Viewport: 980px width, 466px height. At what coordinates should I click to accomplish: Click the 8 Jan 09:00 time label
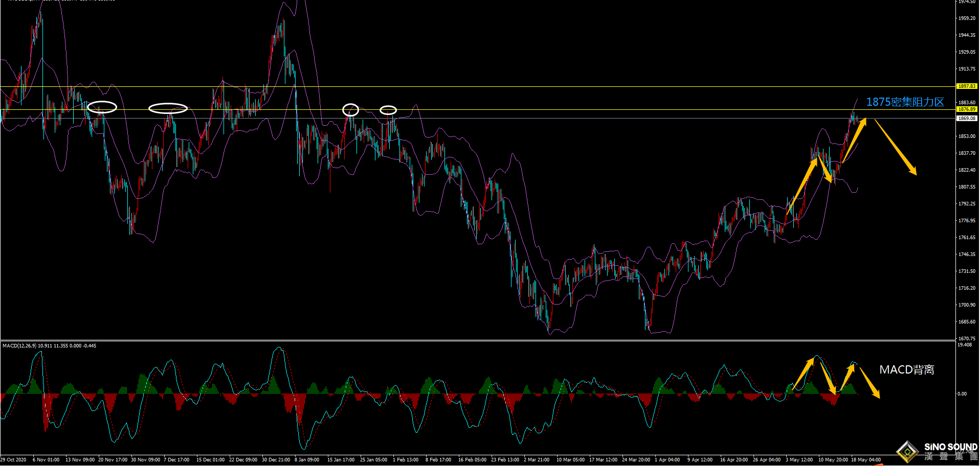[307, 460]
